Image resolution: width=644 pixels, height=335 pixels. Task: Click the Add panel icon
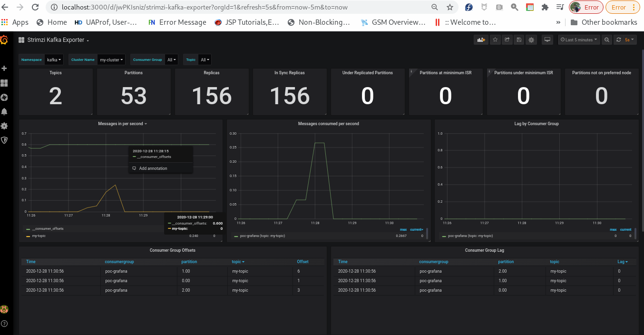pyautogui.click(x=481, y=40)
